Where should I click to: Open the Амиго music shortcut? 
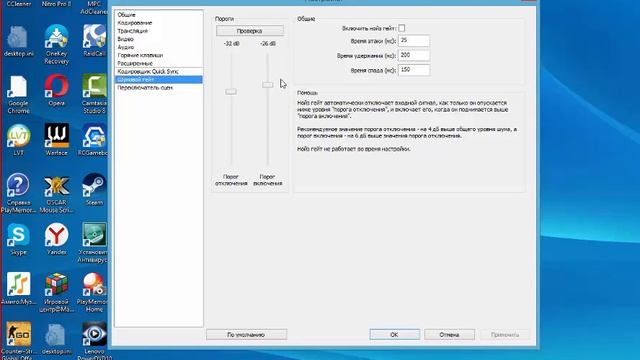click(18, 289)
